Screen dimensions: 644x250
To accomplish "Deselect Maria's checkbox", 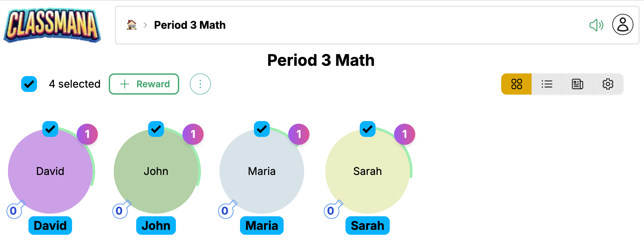I will [262, 129].
